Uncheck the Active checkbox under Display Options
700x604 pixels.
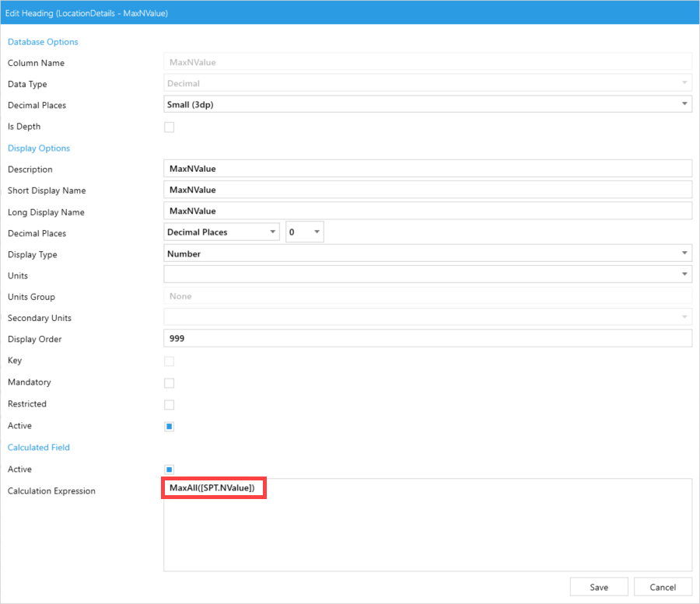[169, 426]
